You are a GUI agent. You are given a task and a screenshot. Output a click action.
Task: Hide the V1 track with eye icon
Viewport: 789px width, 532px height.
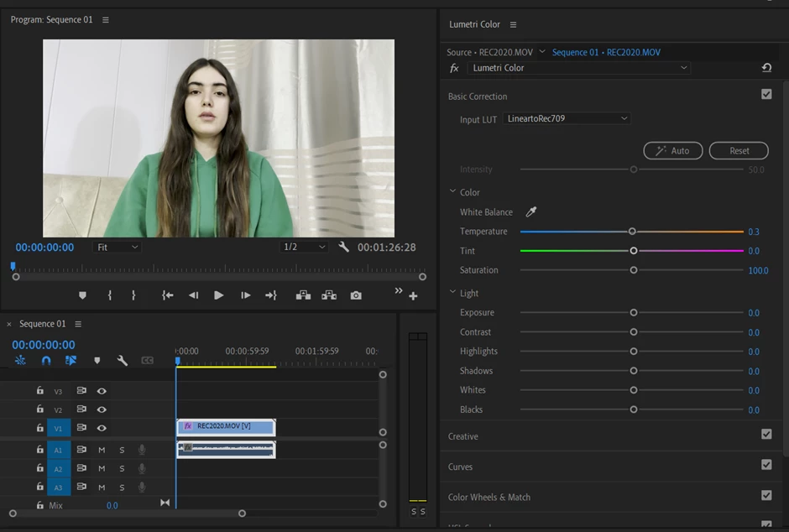point(102,428)
